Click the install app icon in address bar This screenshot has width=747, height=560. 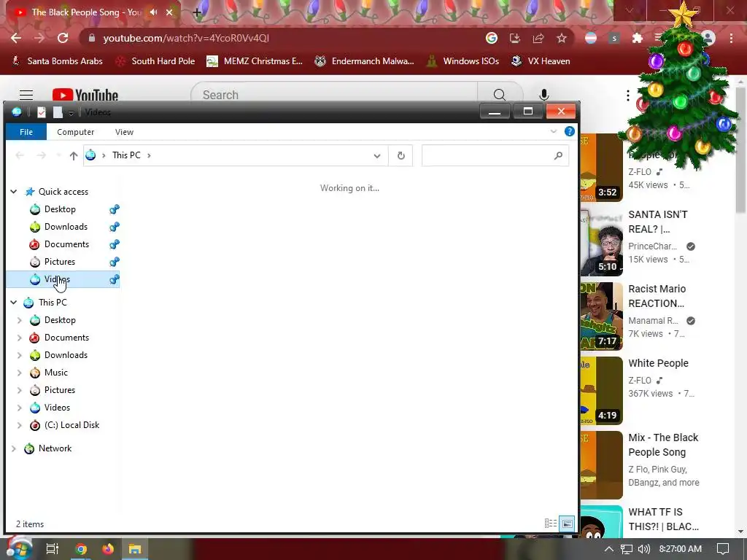(x=515, y=38)
